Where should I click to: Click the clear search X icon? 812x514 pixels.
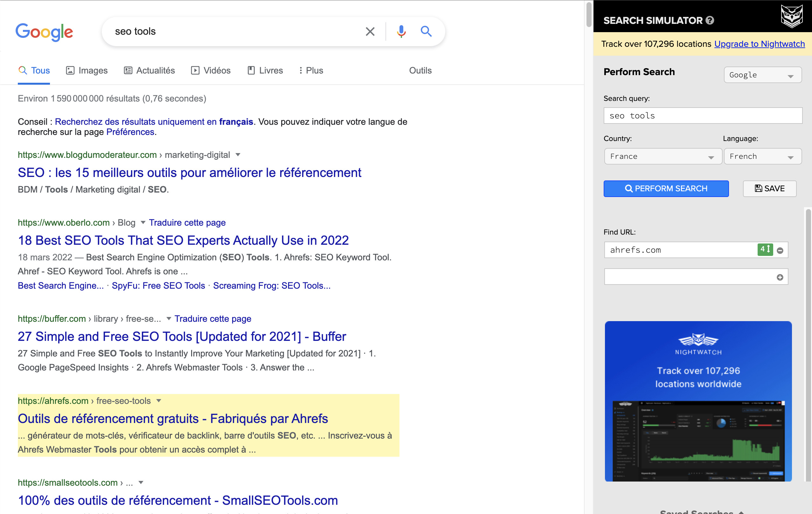[370, 32]
